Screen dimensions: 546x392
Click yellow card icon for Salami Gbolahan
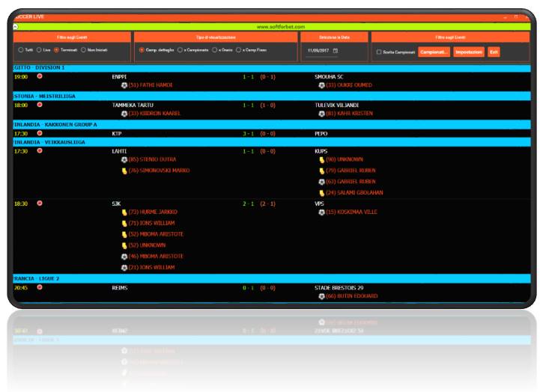click(322, 193)
